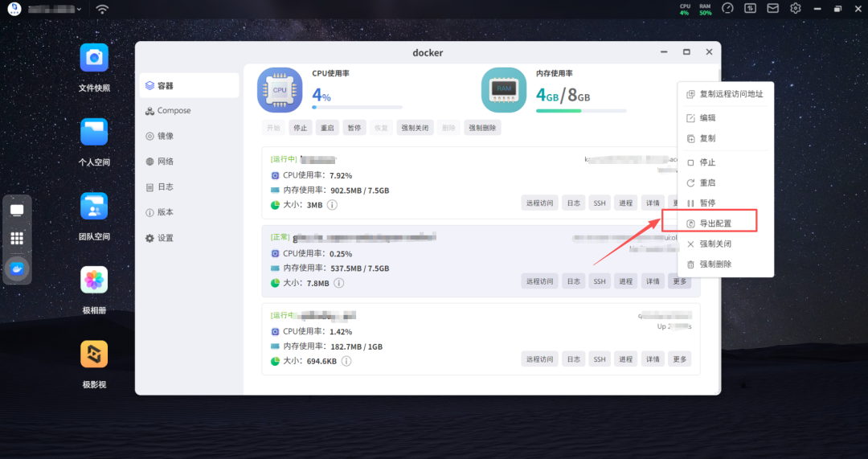Click 进程 in the 902.5MB container row
The height and width of the screenshot is (459, 868).
click(626, 203)
